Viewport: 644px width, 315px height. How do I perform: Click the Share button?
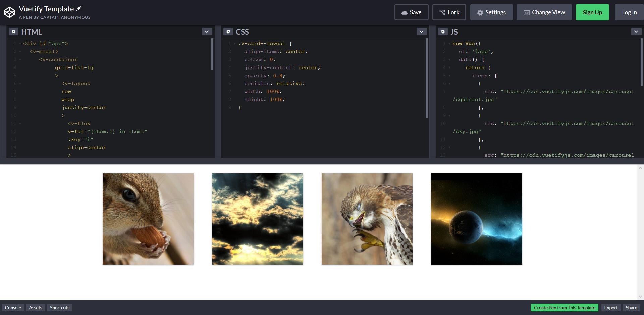631,307
